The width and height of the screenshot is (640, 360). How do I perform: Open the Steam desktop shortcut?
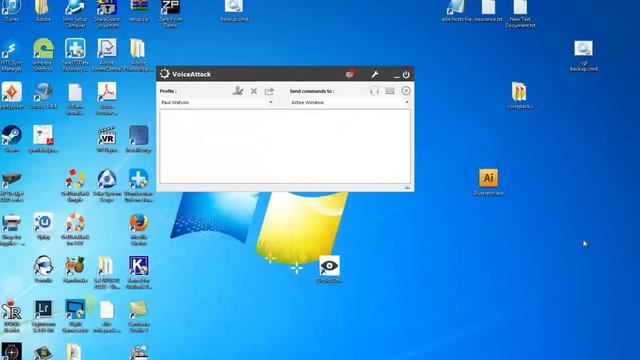pos(11,139)
